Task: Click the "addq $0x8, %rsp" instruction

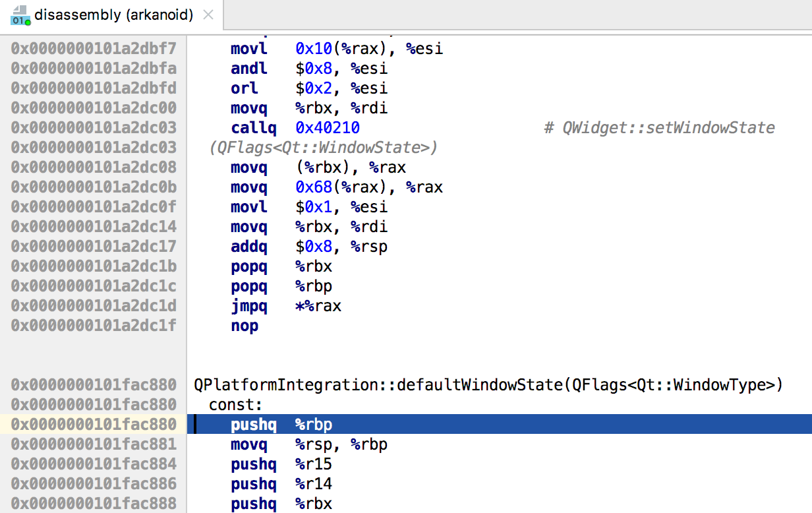Action: click(308, 247)
